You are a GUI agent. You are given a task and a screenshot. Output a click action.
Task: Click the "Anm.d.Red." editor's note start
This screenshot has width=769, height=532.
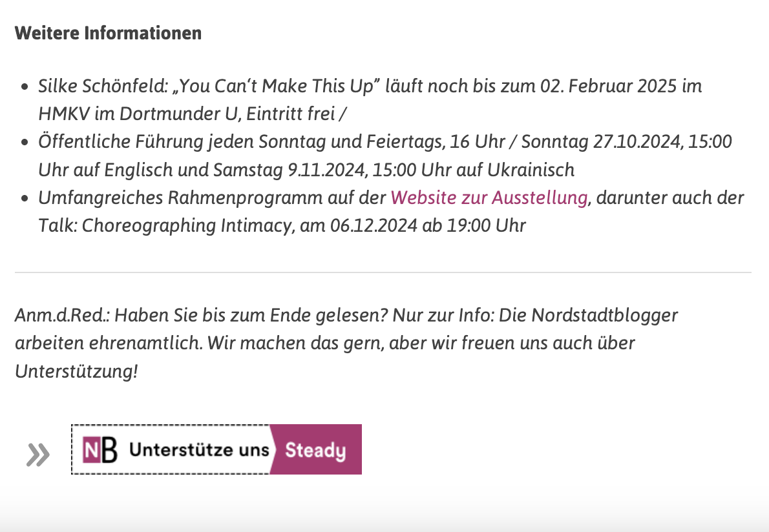tap(62, 315)
